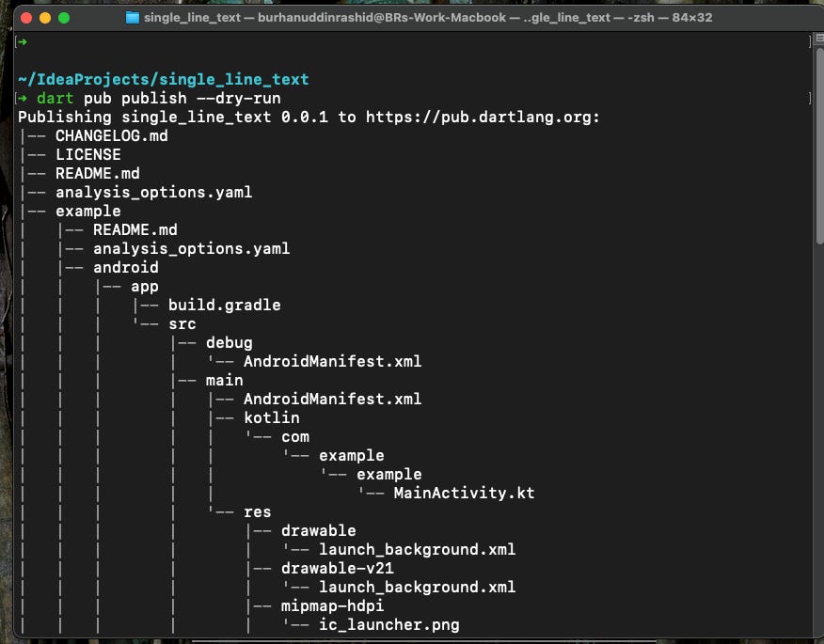Click the MainActivity.kt entry
This screenshot has width=824, height=644.
tap(464, 494)
